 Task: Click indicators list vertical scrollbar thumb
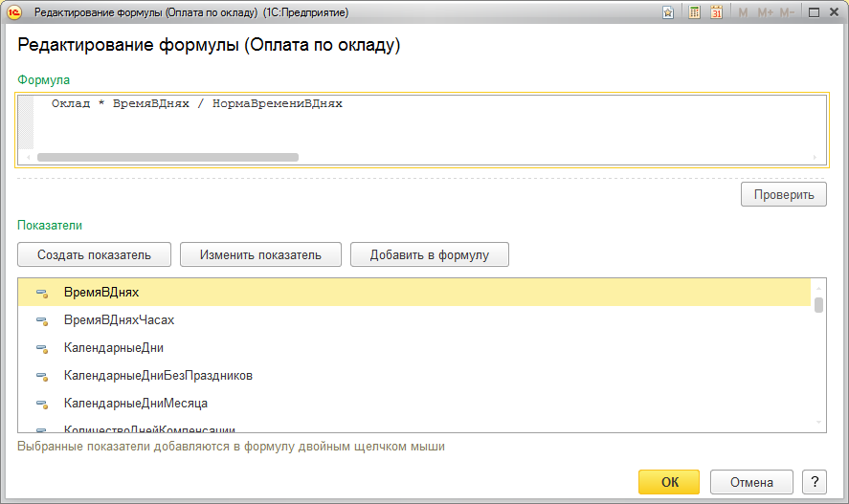coord(818,305)
